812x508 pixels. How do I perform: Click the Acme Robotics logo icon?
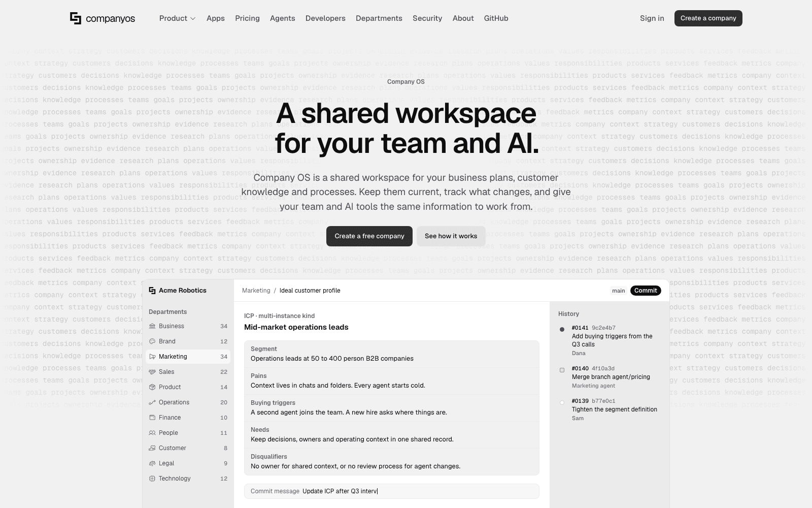152,291
